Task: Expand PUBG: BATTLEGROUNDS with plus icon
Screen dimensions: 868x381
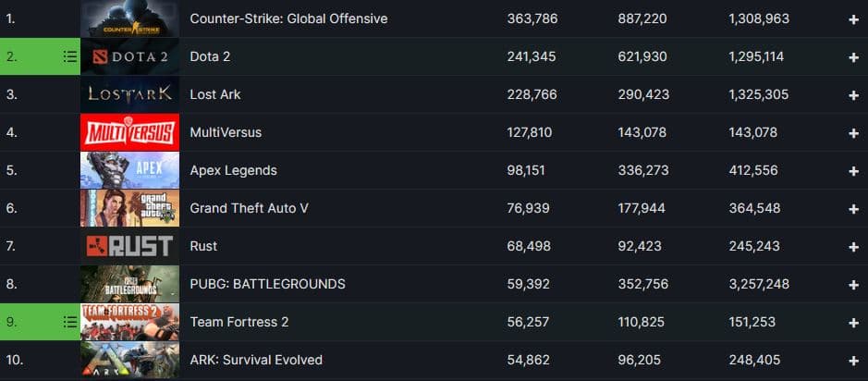Action: [x=853, y=284]
